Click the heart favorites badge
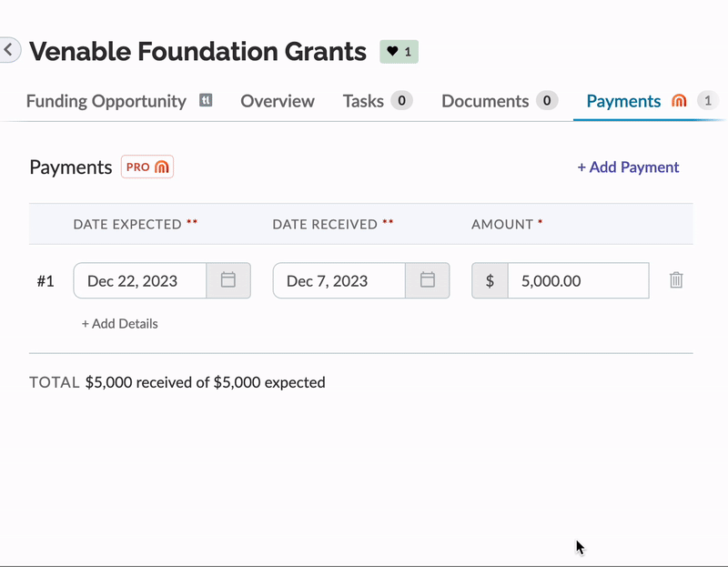The width and height of the screenshot is (728, 567). 399,52
